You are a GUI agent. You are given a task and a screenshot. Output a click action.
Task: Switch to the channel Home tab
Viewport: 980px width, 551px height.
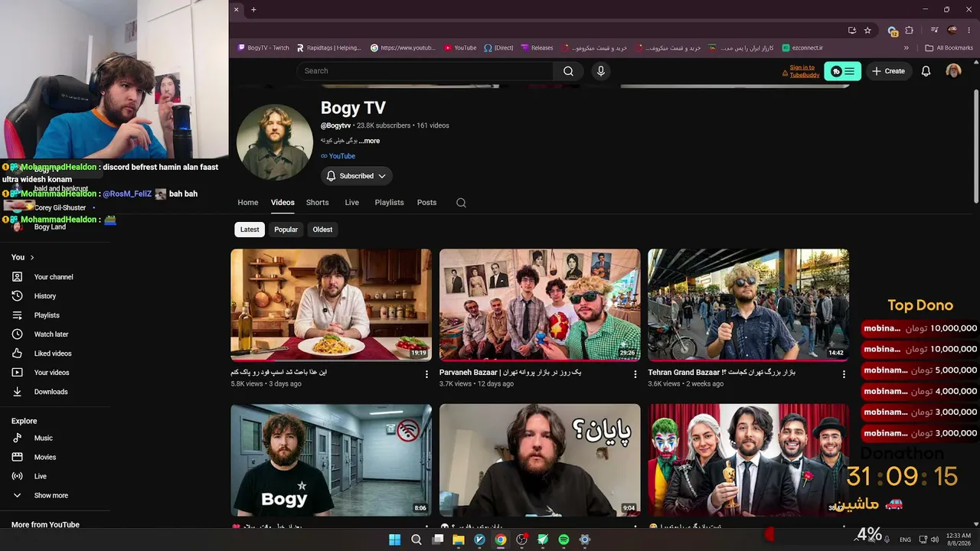click(x=248, y=203)
